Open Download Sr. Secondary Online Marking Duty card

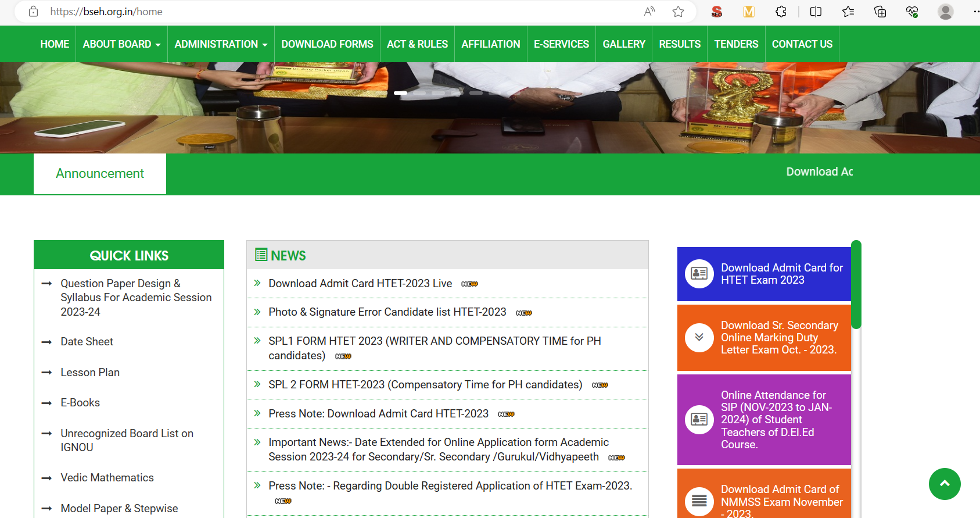pos(764,338)
